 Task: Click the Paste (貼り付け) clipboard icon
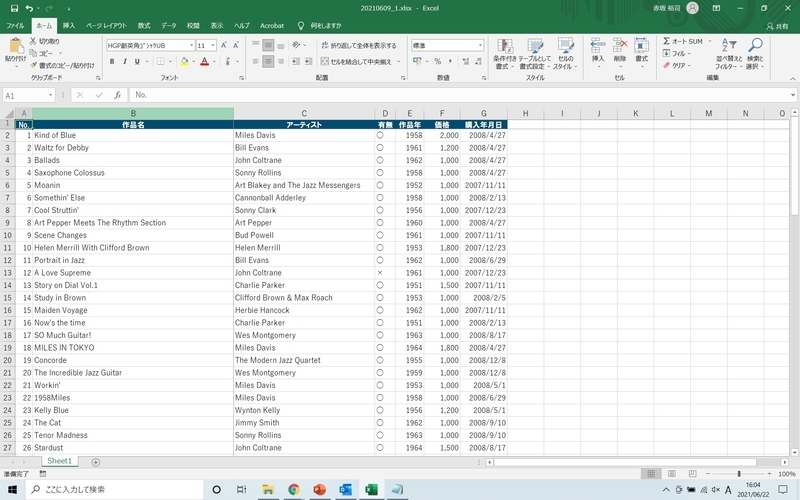coord(15,46)
